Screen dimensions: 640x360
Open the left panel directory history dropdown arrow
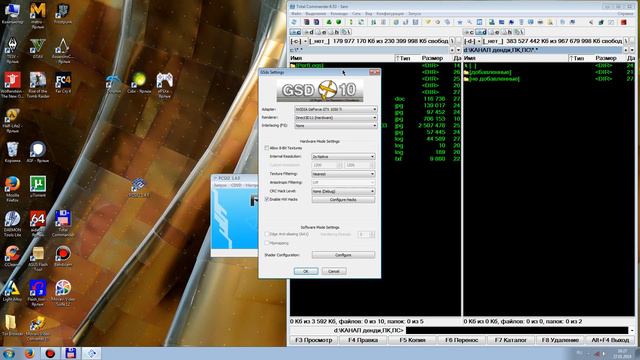click(458, 50)
